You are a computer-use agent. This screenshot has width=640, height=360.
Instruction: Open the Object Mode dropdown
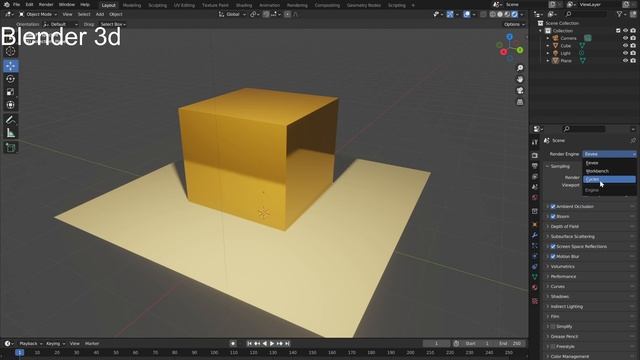(38, 14)
